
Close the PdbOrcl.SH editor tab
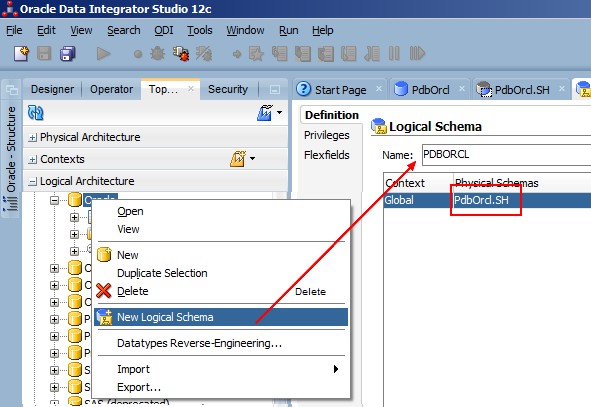pos(562,89)
